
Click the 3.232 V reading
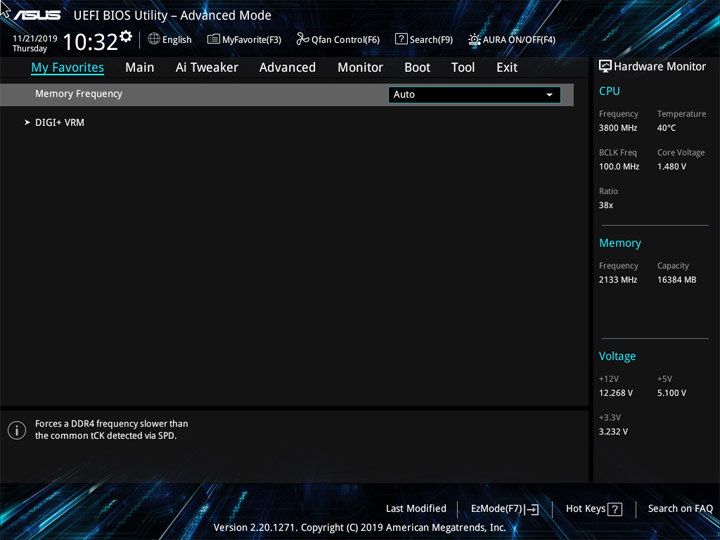click(x=613, y=432)
